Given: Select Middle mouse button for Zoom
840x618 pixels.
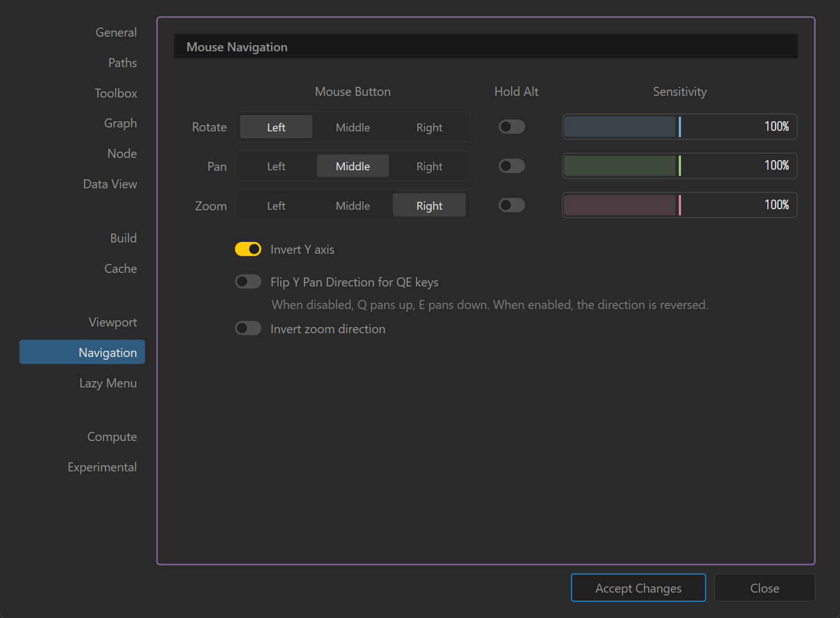Looking at the screenshot, I should (352, 206).
